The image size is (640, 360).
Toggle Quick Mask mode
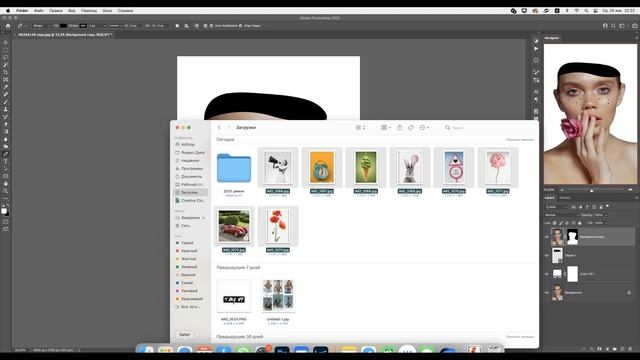pos(6,222)
